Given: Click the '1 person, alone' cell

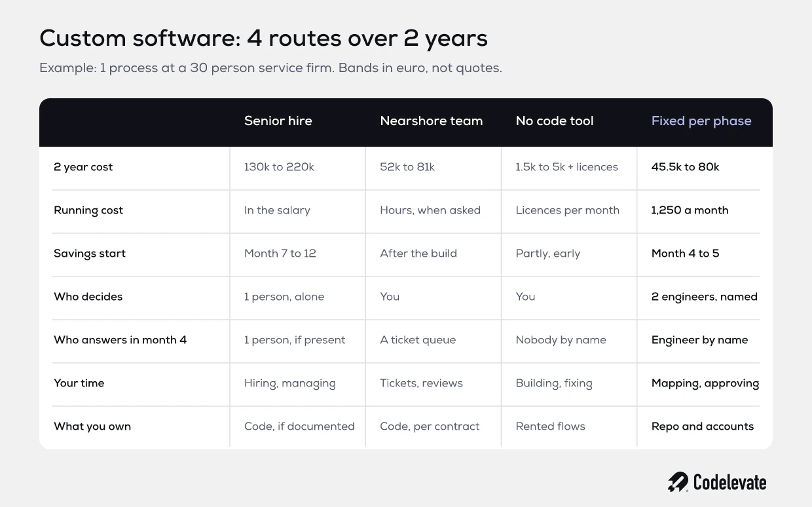Looking at the screenshot, I should pyautogui.click(x=284, y=297).
